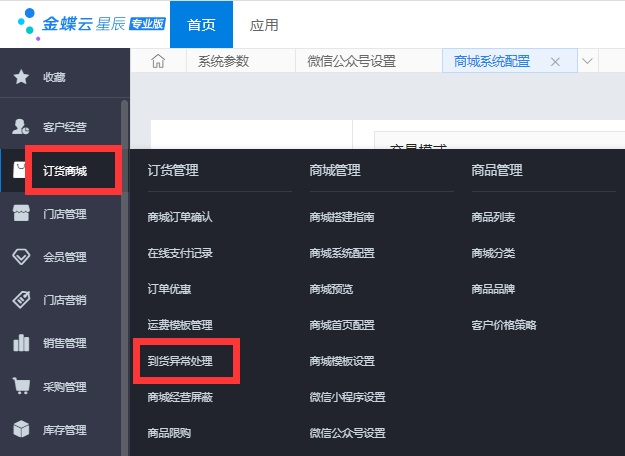Open the 微信公众号设置 tab
The width and height of the screenshot is (625, 456).
click(x=351, y=62)
